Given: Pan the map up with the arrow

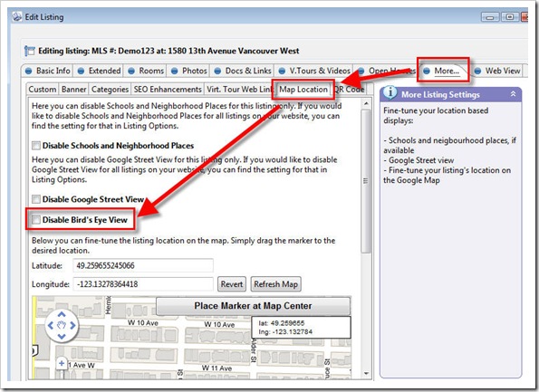Looking at the screenshot, I should pyautogui.click(x=62, y=314).
